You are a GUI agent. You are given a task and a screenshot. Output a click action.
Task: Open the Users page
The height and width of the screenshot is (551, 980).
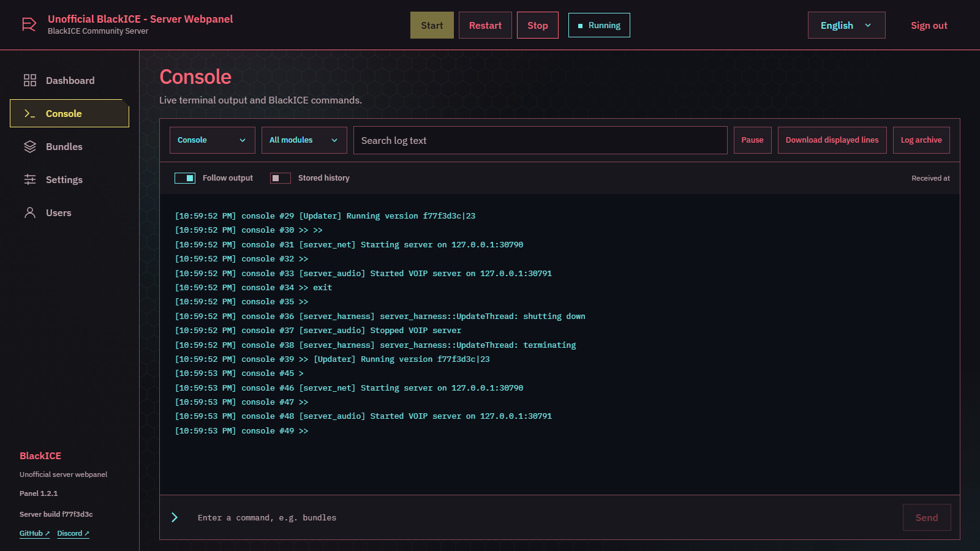tap(69, 212)
